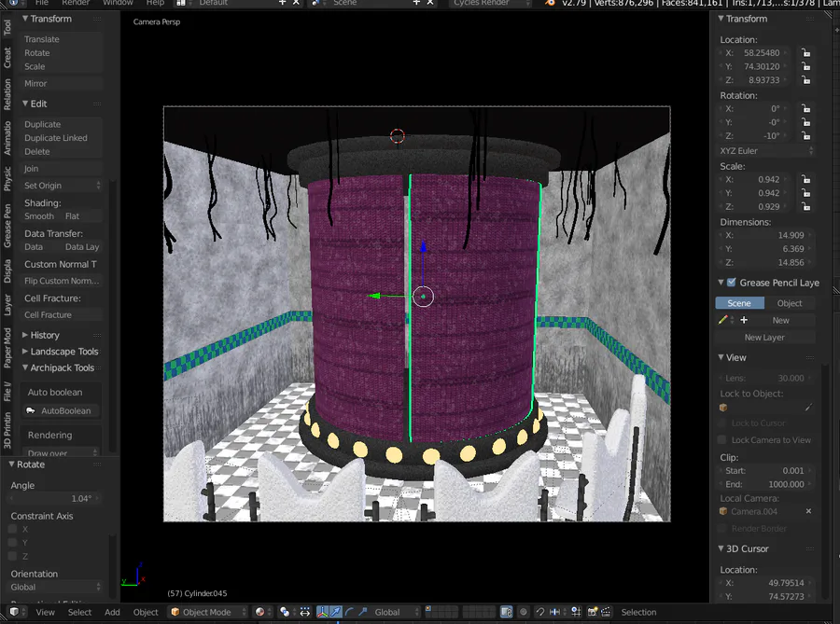Open the Set Origin dropdown
Viewport: 840px width, 624px height.
coord(62,186)
